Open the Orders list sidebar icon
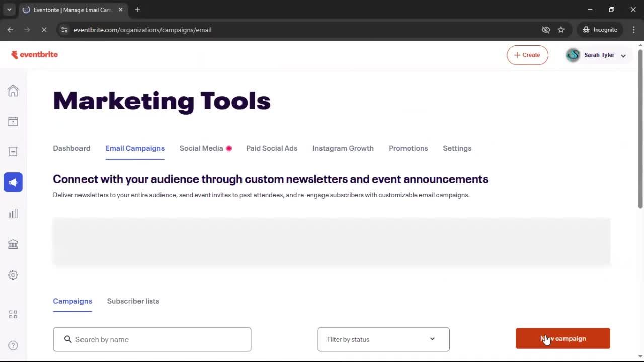The height and width of the screenshot is (362, 644). [13, 151]
